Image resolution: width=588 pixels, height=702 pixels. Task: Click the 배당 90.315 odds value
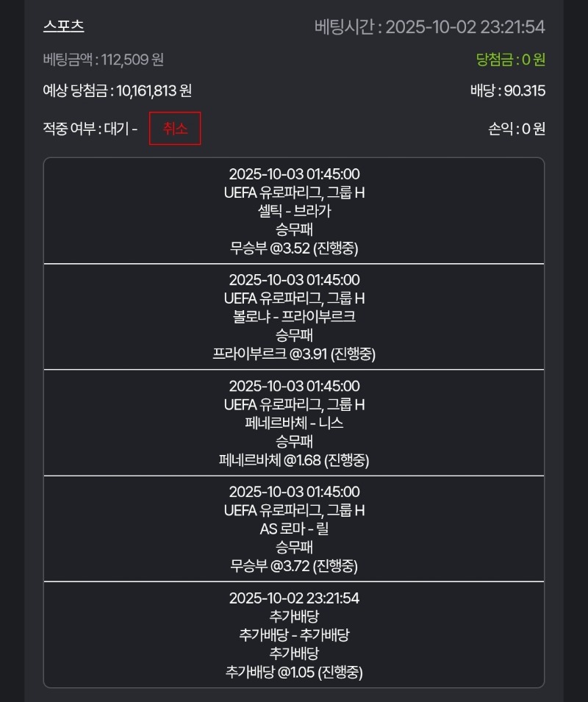(507, 91)
